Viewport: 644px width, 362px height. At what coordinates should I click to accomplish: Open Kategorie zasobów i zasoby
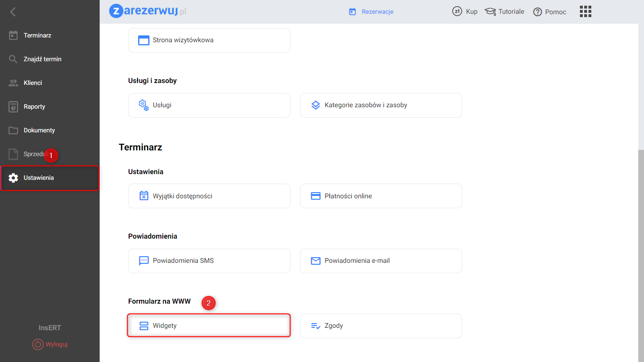point(381,105)
